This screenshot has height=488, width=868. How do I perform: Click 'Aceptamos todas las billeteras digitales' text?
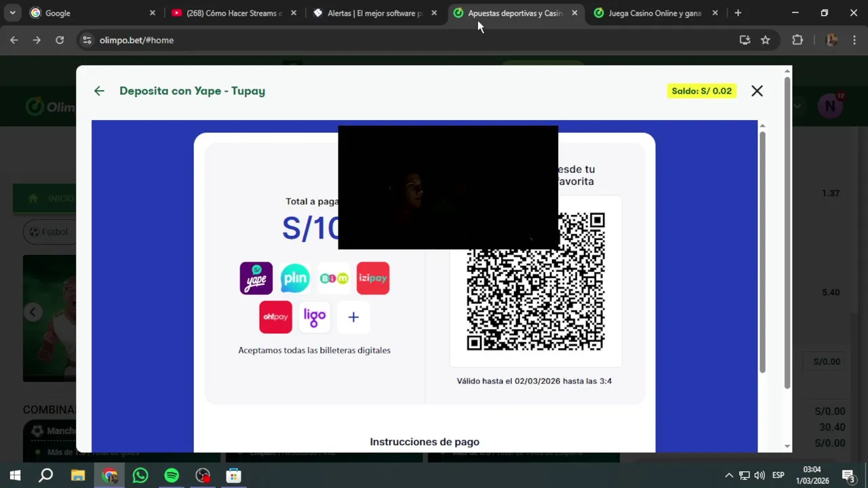[314, 350]
